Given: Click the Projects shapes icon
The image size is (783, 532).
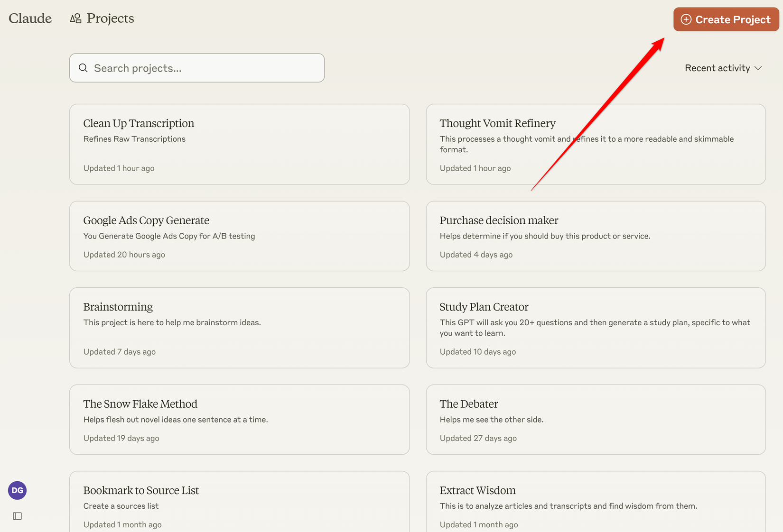Looking at the screenshot, I should (x=75, y=18).
